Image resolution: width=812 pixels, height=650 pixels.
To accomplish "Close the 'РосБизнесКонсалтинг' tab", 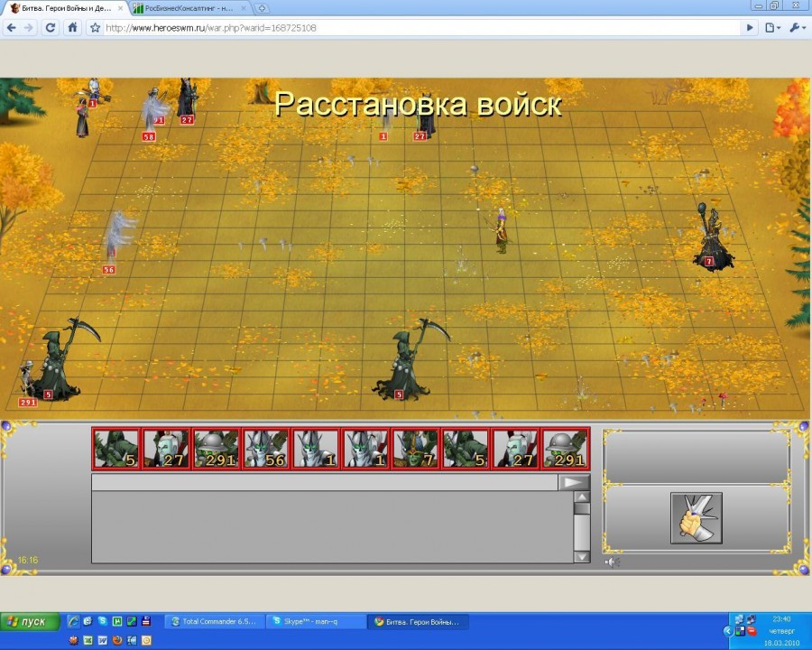I will point(244,8).
